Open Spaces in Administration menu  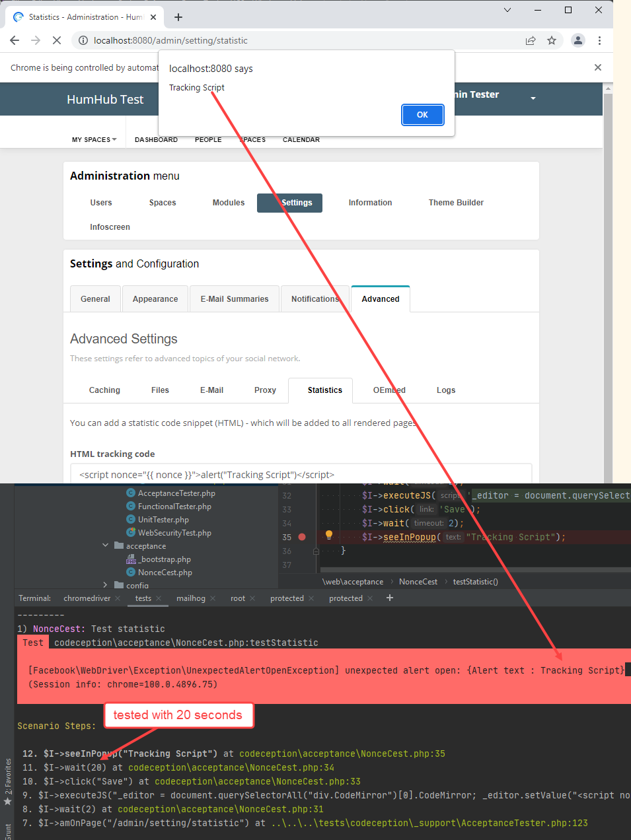(x=163, y=203)
